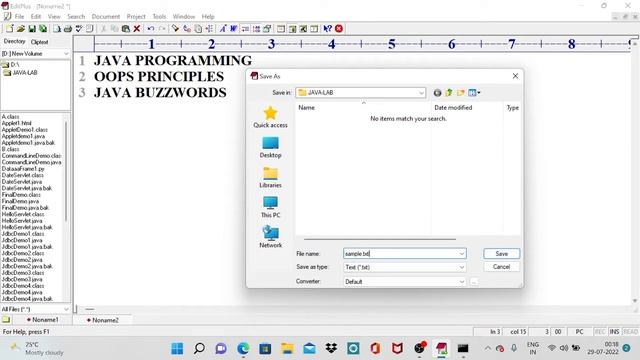This screenshot has width=640, height=360.
Task: Switch to the Noname1 document tab
Action: tap(43, 320)
